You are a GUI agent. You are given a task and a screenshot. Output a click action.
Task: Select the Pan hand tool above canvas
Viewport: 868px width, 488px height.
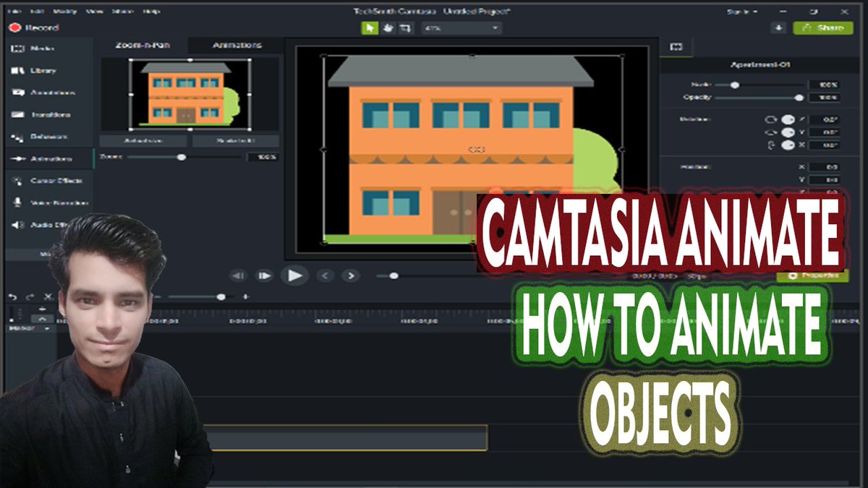click(x=388, y=27)
